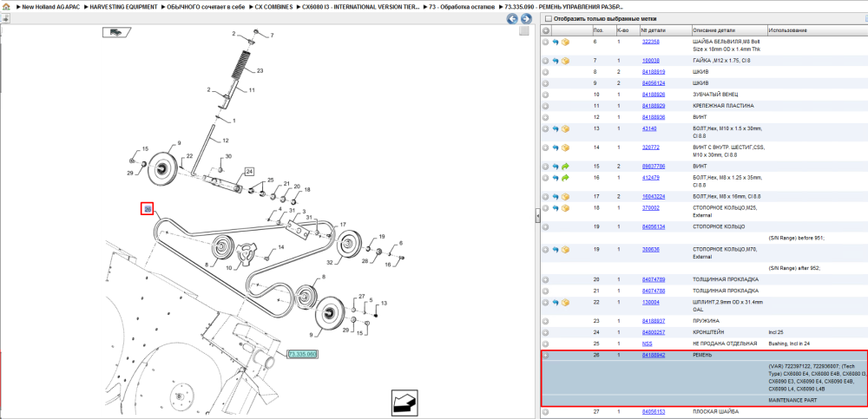Screen dimensions: 868x419
Task: Click the package box icon on row 6
Action: tap(566, 42)
